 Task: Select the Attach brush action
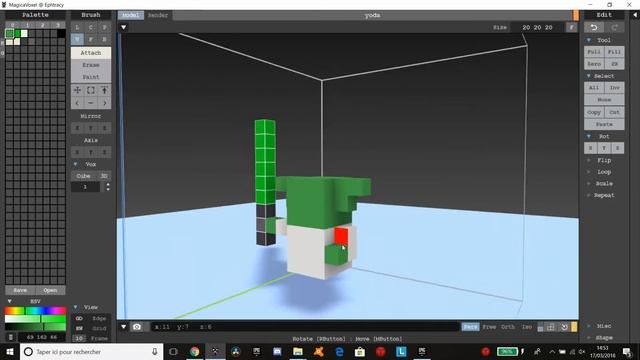point(91,53)
